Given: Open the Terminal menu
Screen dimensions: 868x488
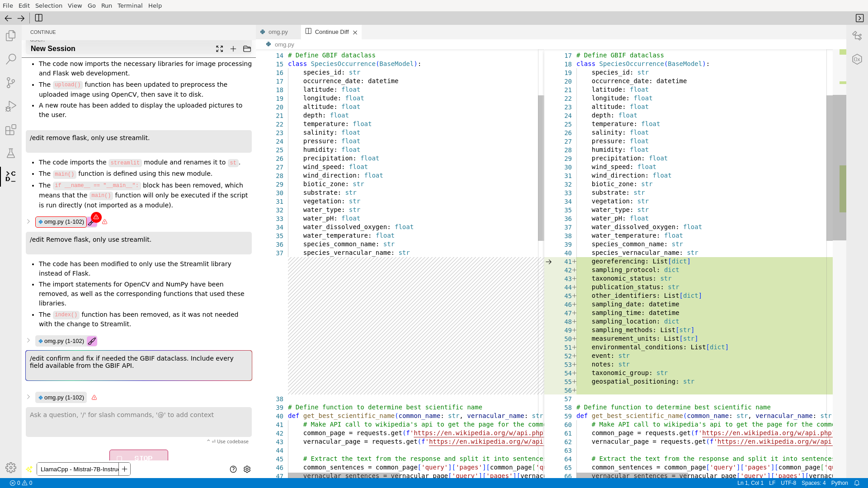Looking at the screenshot, I should pos(130,5).
